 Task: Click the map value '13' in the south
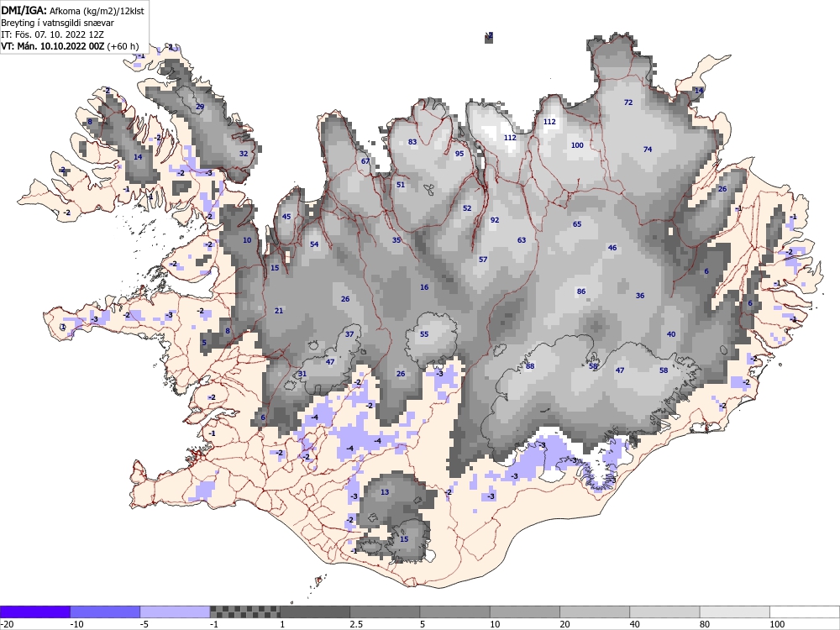click(x=385, y=492)
